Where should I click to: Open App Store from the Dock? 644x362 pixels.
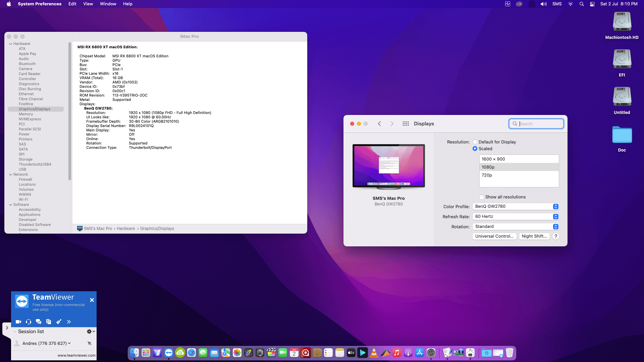click(x=420, y=353)
